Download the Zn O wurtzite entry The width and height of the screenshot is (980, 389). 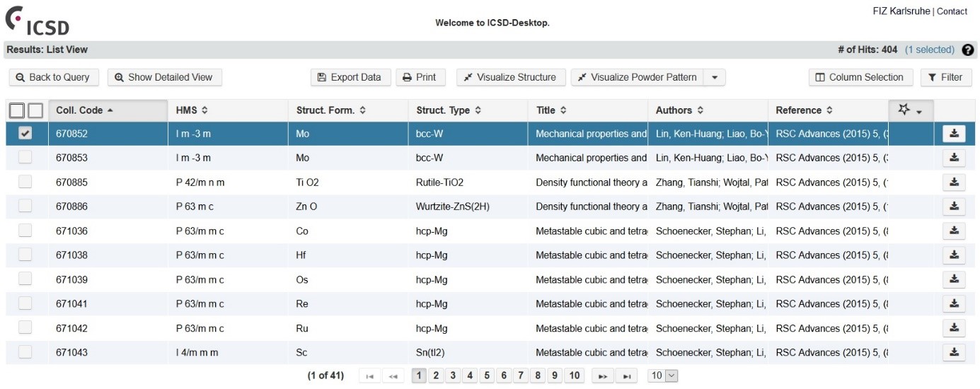coord(954,207)
